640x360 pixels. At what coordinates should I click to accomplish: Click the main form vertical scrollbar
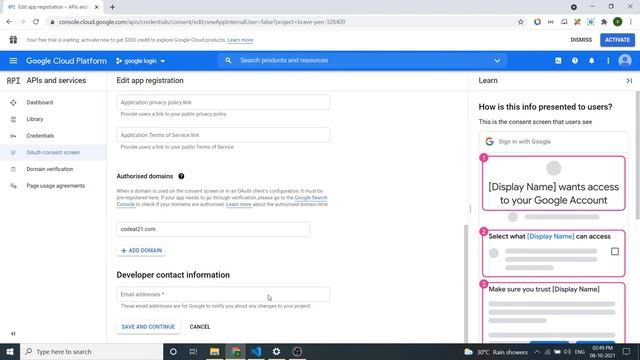coord(466,284)
